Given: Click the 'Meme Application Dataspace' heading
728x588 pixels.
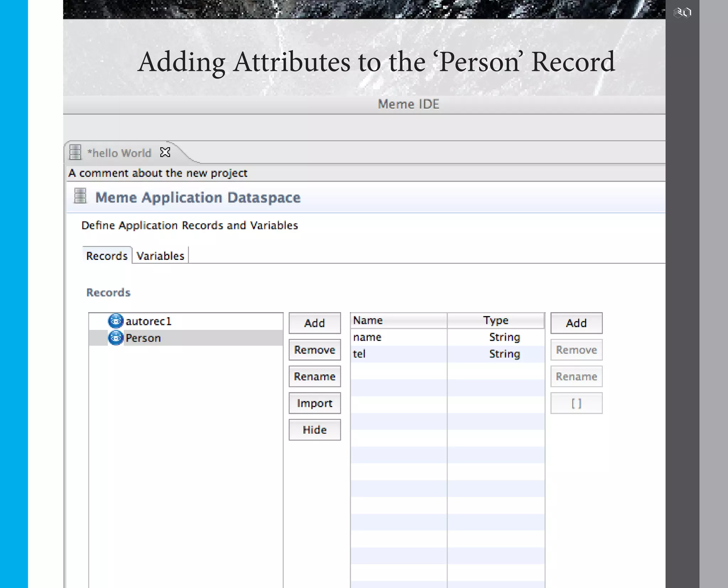Looking at the screenshot, I should [198, 197].
